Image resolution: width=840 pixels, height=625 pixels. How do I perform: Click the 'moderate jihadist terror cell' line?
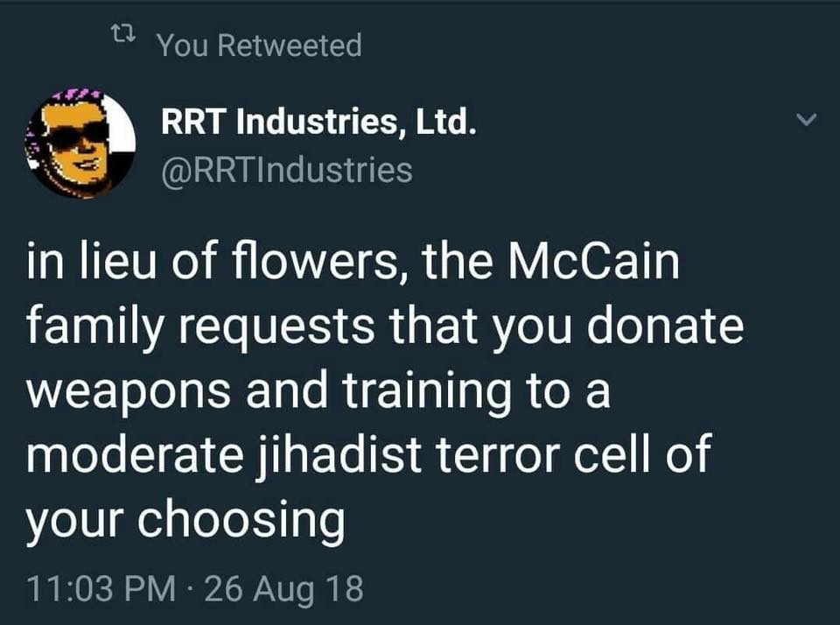(368, 454)
